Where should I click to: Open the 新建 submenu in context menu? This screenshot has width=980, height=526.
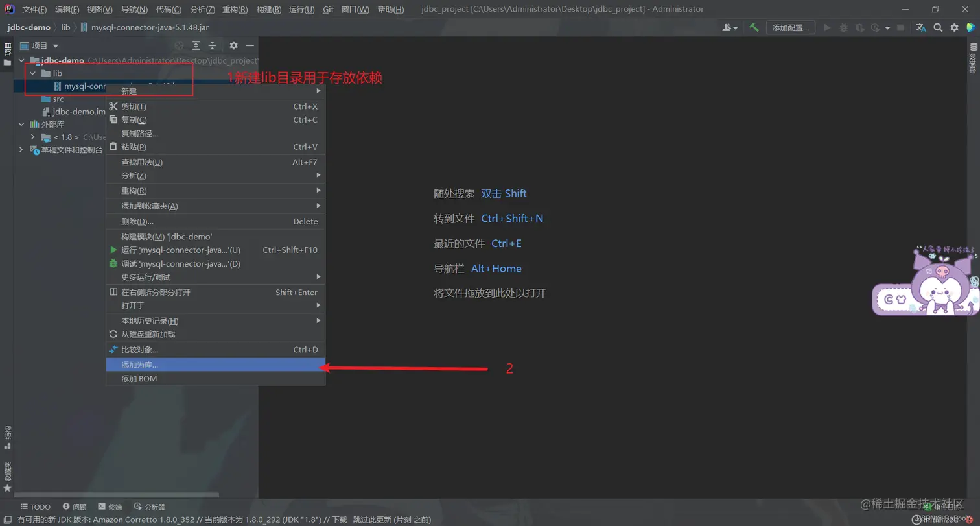tap(215, 91)
